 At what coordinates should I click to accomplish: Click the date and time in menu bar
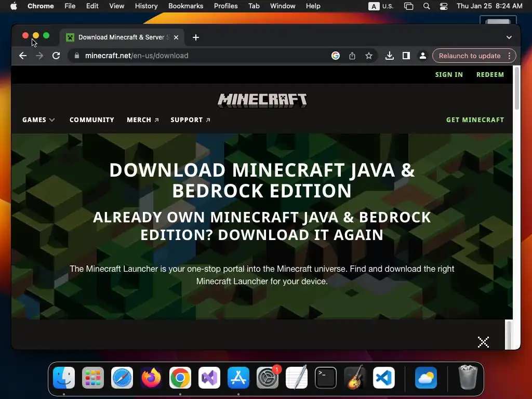tap(489, 6)
